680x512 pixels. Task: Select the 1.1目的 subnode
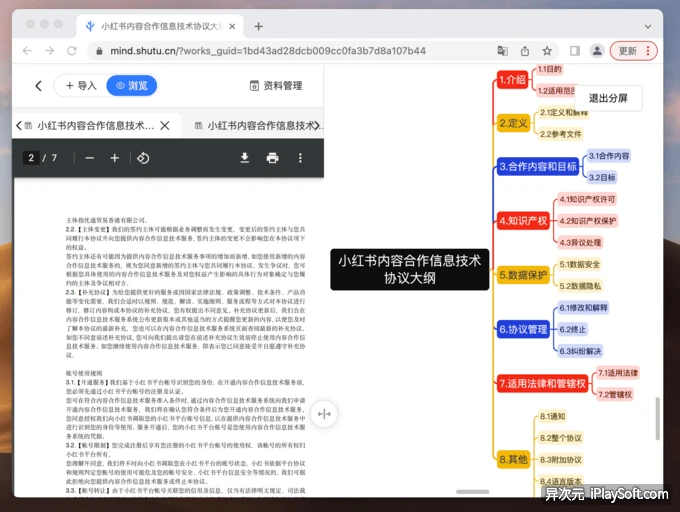point(549,69)
